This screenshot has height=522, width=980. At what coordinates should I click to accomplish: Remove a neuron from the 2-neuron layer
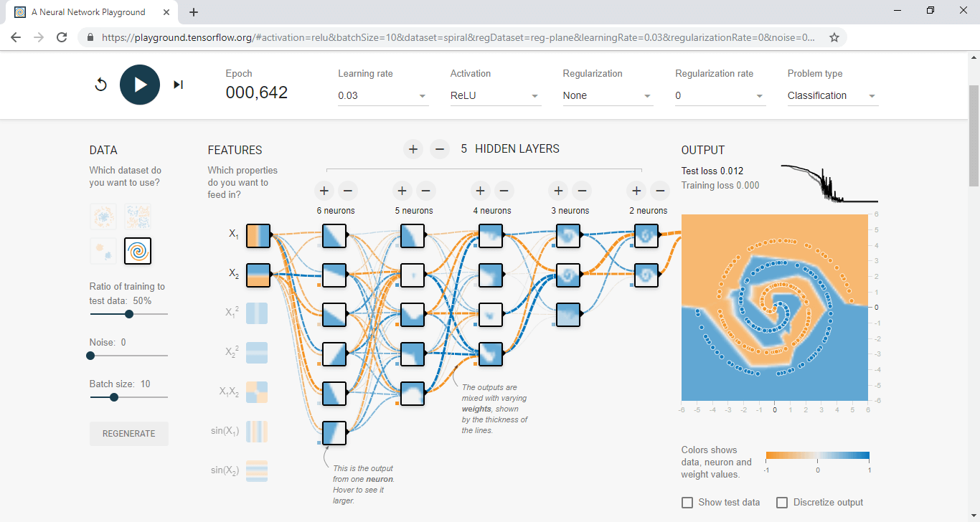660,191
